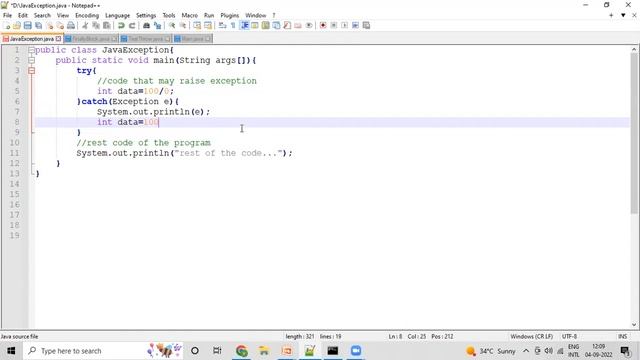Open tab list dropdown arrow at top right
640x360 pixels.
pyautogui.click(x=623, y=15)
